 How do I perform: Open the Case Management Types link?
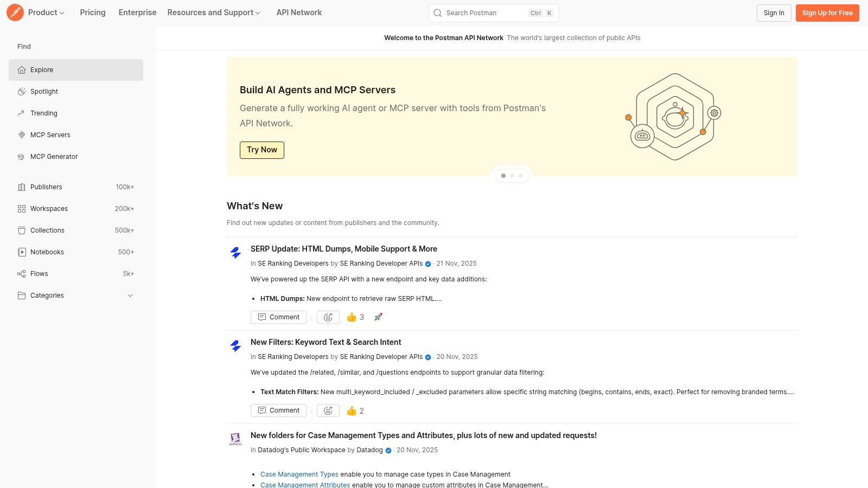tap(299, 474)
